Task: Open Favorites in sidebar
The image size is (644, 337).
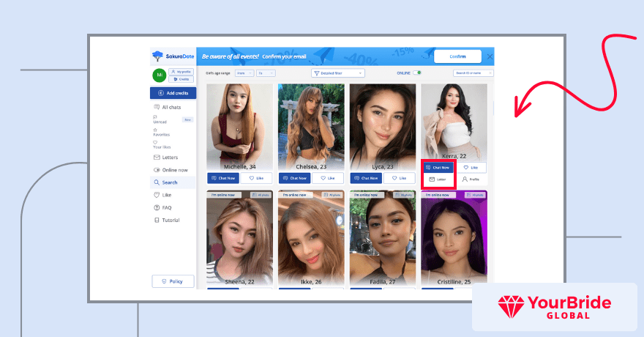Action: pyautogui.click(x=162, y=133)
